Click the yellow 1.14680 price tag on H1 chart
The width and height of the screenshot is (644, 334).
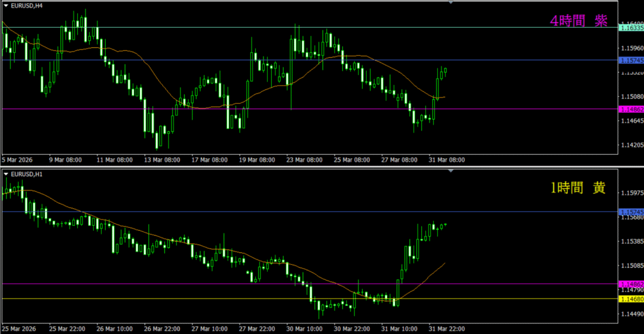[630, 299]
